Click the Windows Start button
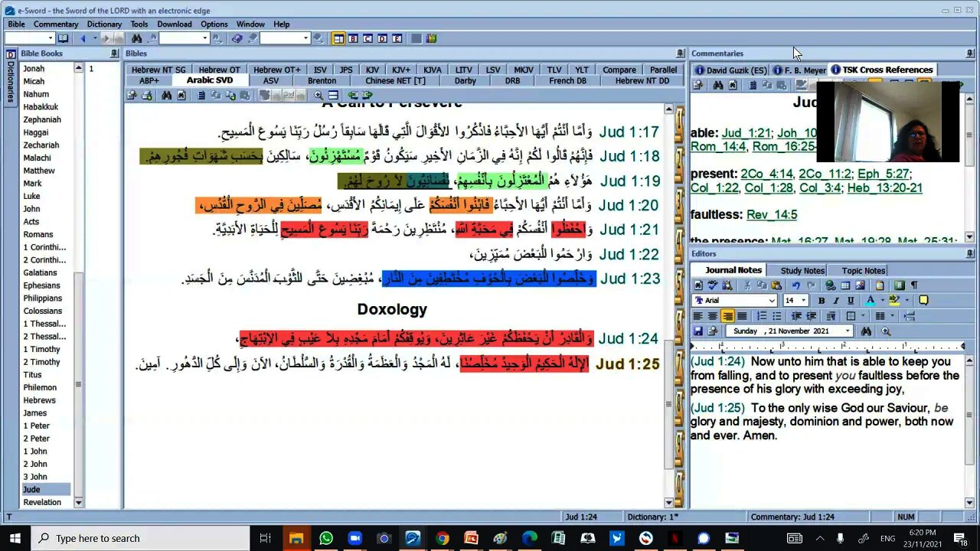Image resolution: width=980 pixels, height=551 pixels. pos(15,538)
